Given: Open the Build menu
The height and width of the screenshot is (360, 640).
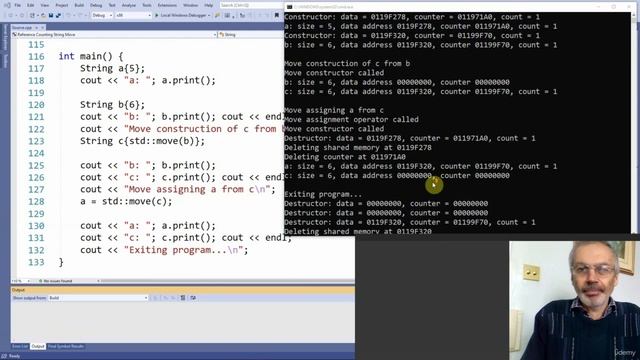Looking at the screenshot, I should point(79,5).
